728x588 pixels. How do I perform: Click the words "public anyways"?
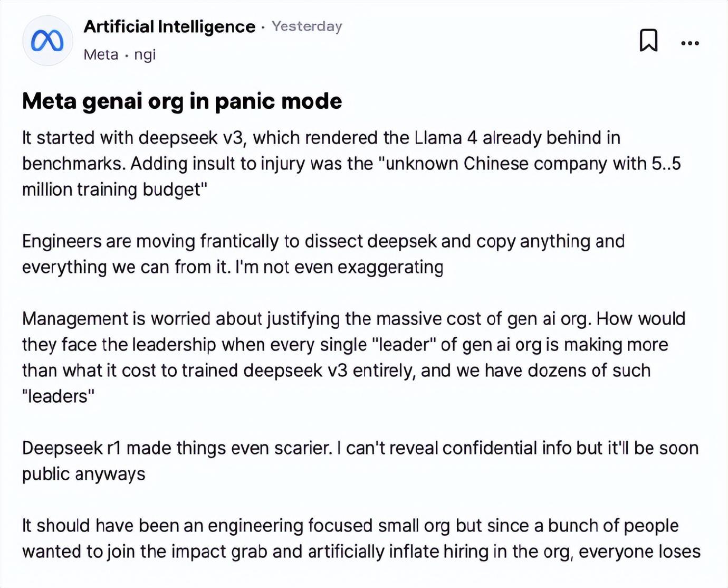[x=83, y=474]
